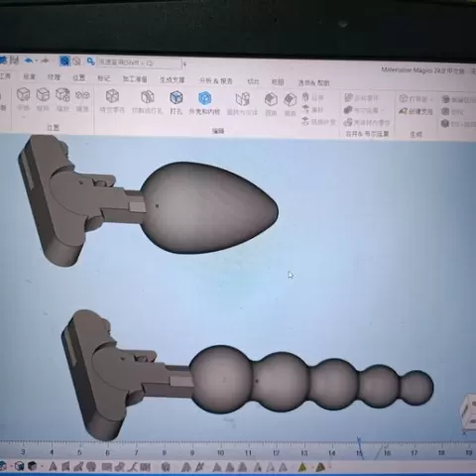Switch to the 位置 ribbon tab
Viewport: 476px width, 476px height.
click(x=78, y=77)
